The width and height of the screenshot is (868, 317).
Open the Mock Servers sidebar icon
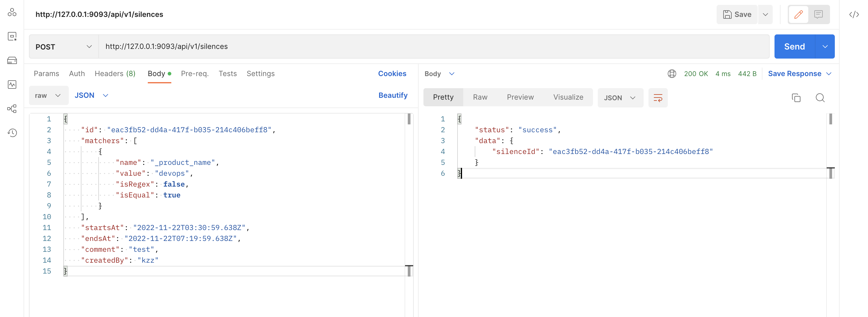pos(12,61)
